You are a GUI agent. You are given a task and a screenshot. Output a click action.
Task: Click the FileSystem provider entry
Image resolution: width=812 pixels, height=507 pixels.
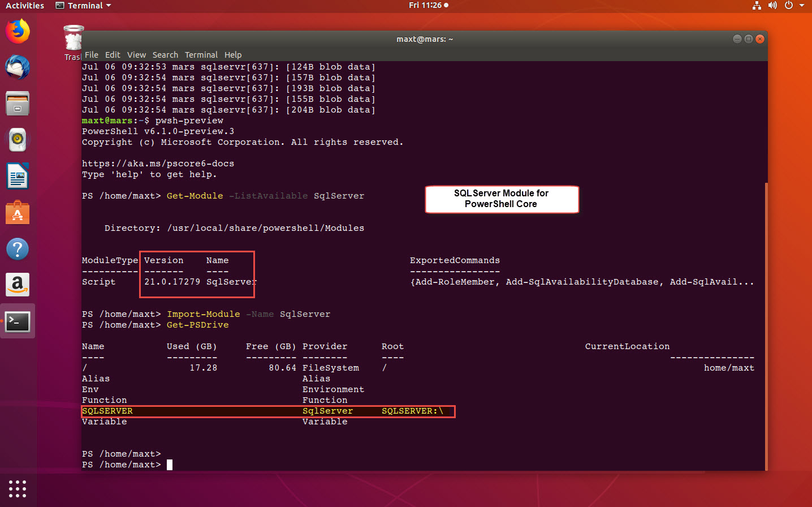point(330,368)
